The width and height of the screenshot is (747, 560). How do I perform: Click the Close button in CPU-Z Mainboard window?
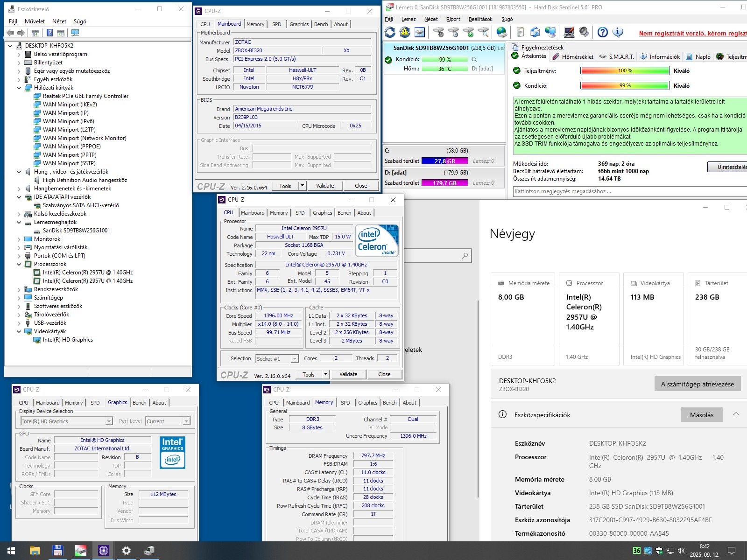pyautogui.click(x=361, y=186)
